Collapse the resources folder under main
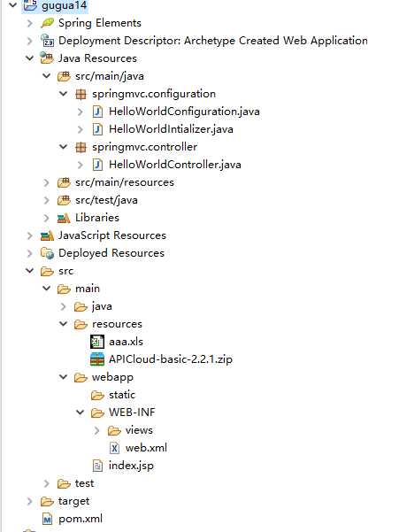399x532 pixels. click(x=64, y=324)
